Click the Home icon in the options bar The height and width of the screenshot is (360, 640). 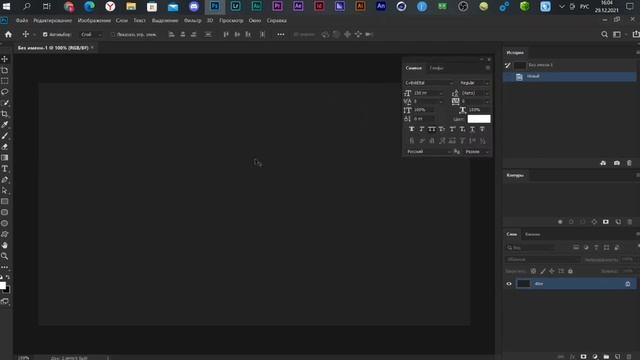(8, 35)
